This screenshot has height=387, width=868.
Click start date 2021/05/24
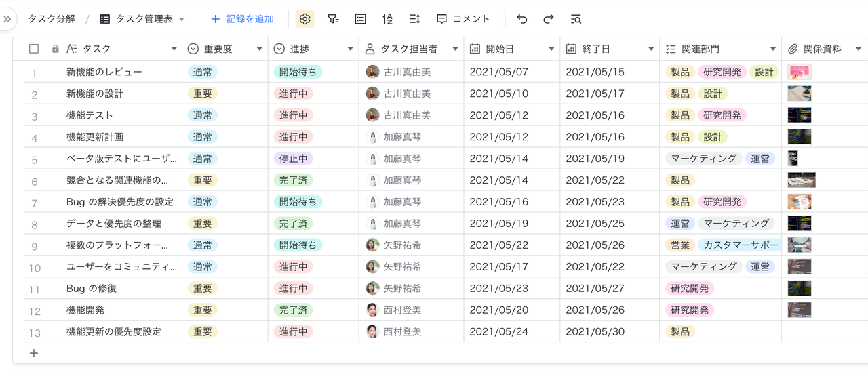point(498,332)
